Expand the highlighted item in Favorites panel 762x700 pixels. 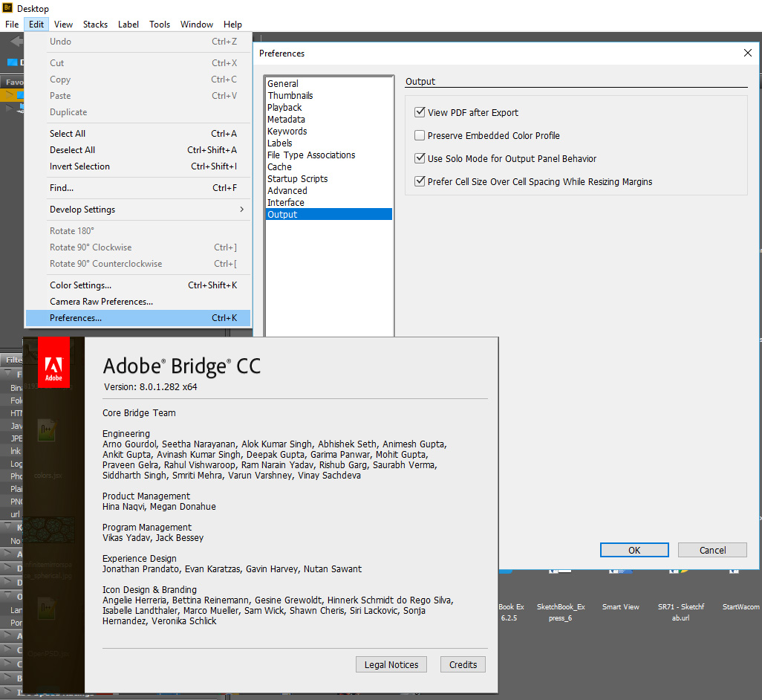point(9,94)
